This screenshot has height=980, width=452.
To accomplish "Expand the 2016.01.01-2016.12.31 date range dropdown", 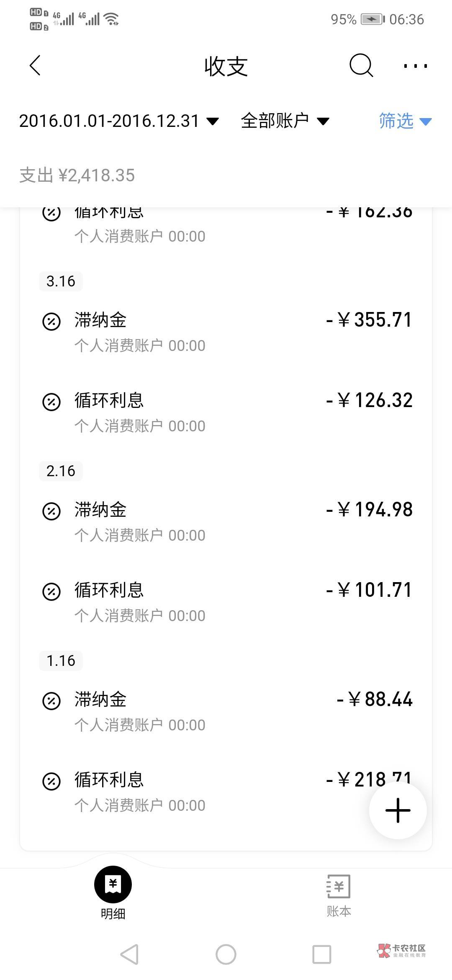I will [x=119, y=121].
